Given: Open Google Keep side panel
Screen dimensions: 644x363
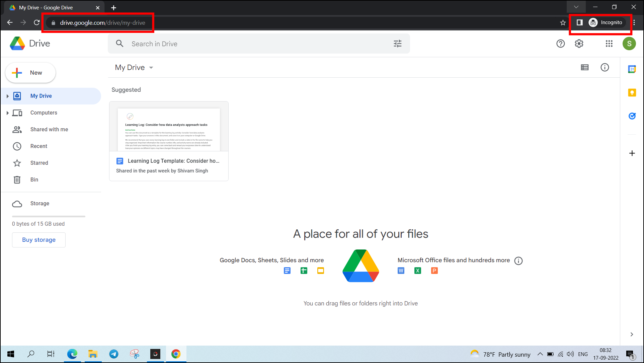Looking at the screenshot, I should click(x=632, y=93).
